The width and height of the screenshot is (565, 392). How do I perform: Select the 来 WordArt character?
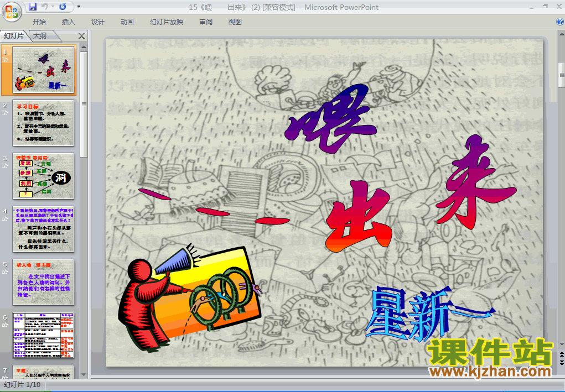tap(476, 181)
